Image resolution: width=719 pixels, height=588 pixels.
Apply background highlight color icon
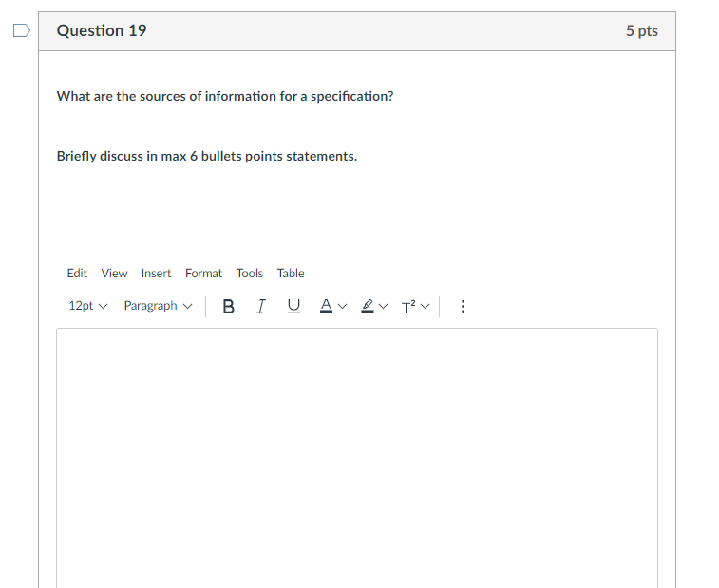pos(368,307)
